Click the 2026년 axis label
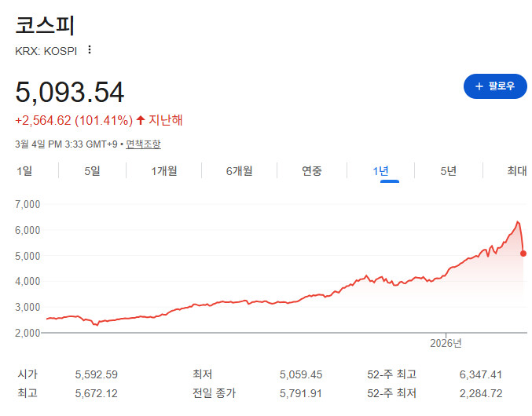 click(446, 343)
